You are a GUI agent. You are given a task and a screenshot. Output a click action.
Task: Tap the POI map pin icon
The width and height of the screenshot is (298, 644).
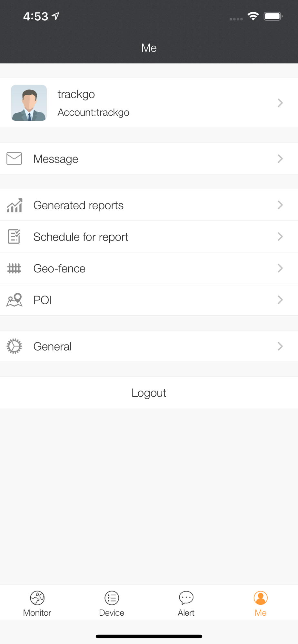coord(15,299)
